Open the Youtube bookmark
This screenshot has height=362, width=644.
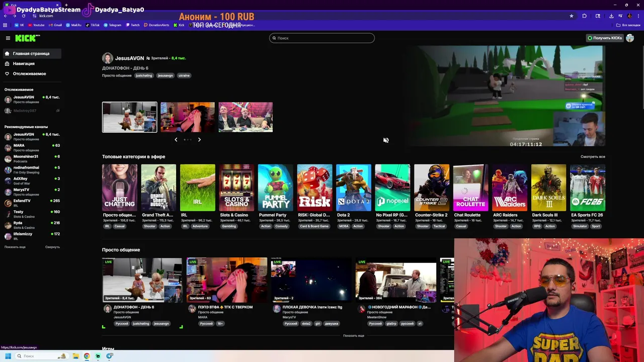36,25
